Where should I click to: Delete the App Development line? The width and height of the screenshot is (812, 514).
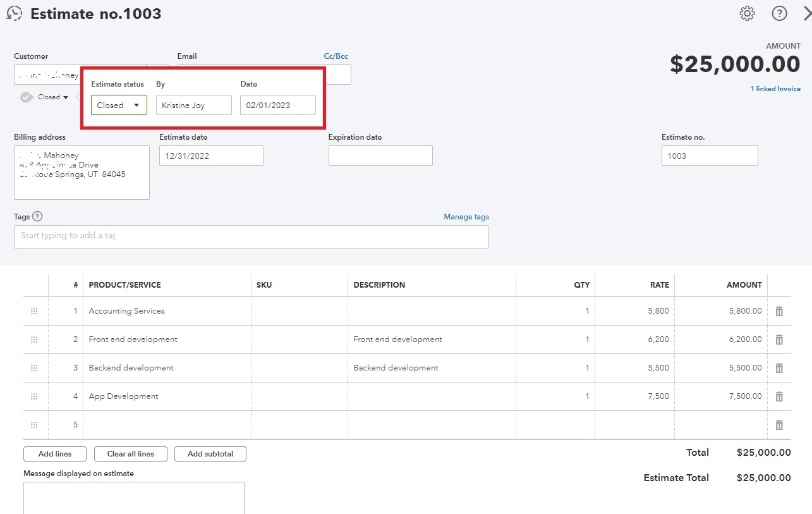click(x=779, y=396)
